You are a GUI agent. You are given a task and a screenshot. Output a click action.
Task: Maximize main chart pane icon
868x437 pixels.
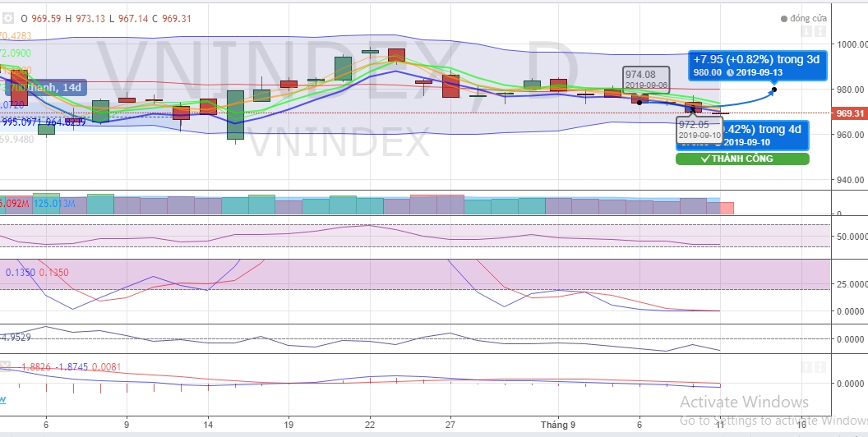(x=820, y=31)
